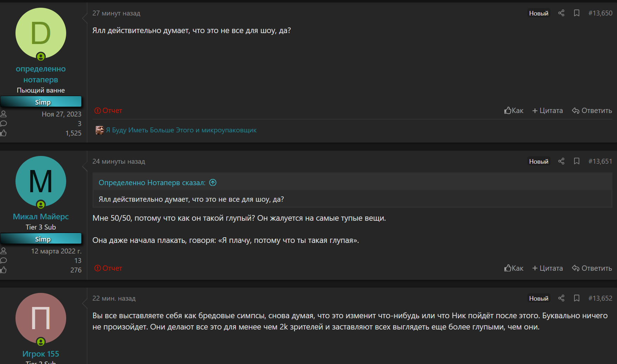Report first post using Отчет
The image size is (617, 364).
(108, 111)
